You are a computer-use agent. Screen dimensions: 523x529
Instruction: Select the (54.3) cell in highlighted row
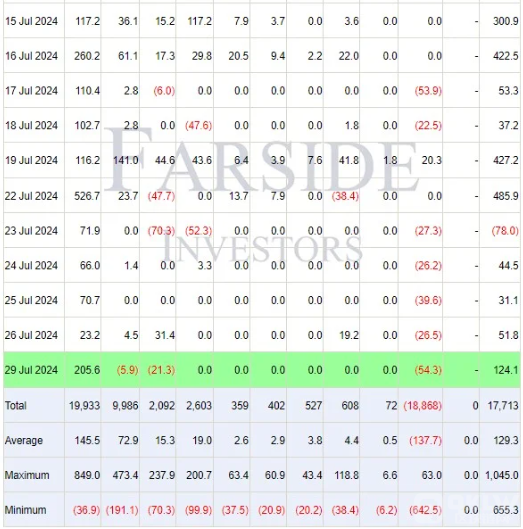(x=428, y=370)
